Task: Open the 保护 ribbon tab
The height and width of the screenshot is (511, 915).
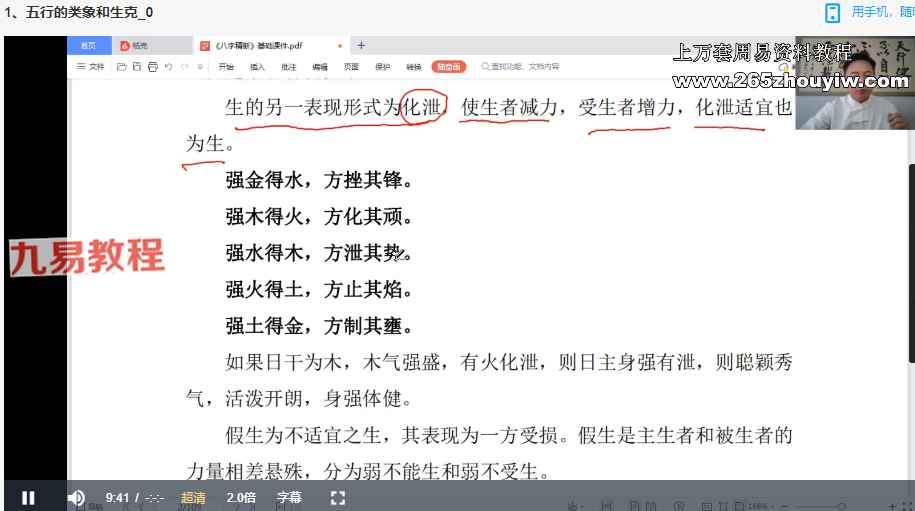Action: [383, 67]
